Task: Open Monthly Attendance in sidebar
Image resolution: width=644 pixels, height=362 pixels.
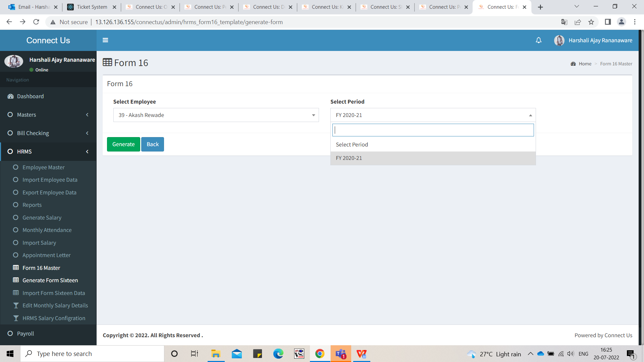Action: pos(47,230)
